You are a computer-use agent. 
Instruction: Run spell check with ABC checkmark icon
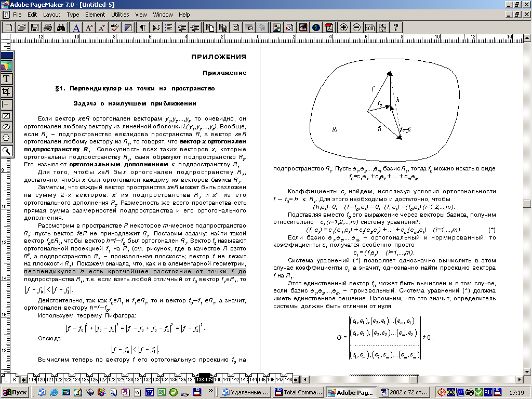tap(115, 28)
